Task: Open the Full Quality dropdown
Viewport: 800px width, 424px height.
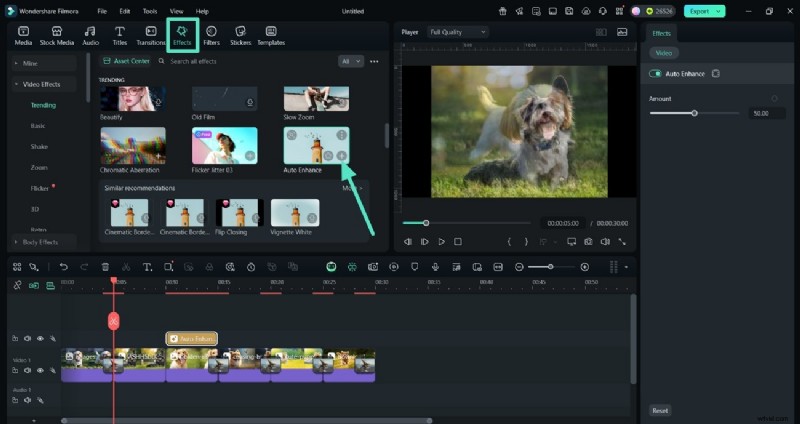Action: click(457, 32)
